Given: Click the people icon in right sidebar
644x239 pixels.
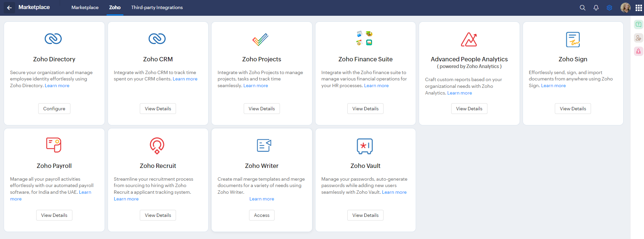Looking at the screenshot, I should pyautogui.click(x=638, y=38).
